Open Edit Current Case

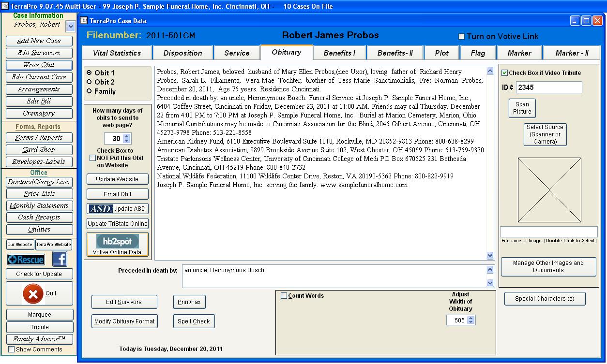pos(39,77)
